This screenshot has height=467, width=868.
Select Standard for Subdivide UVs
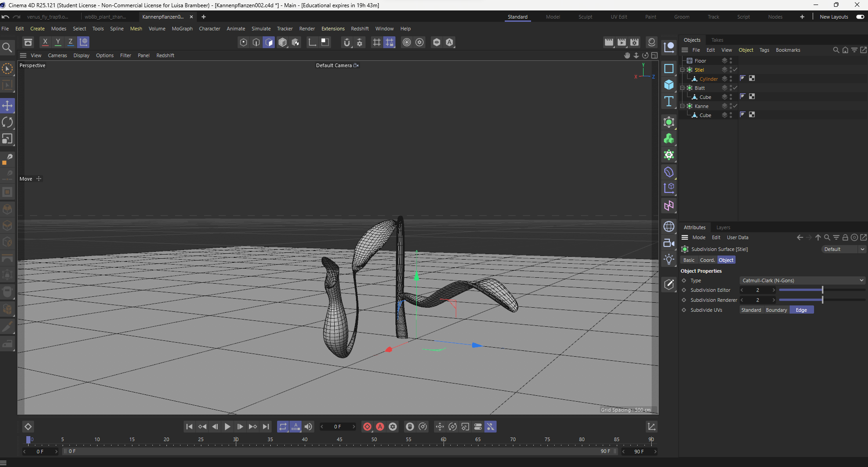pyautogui.click(x=751, y=310)
